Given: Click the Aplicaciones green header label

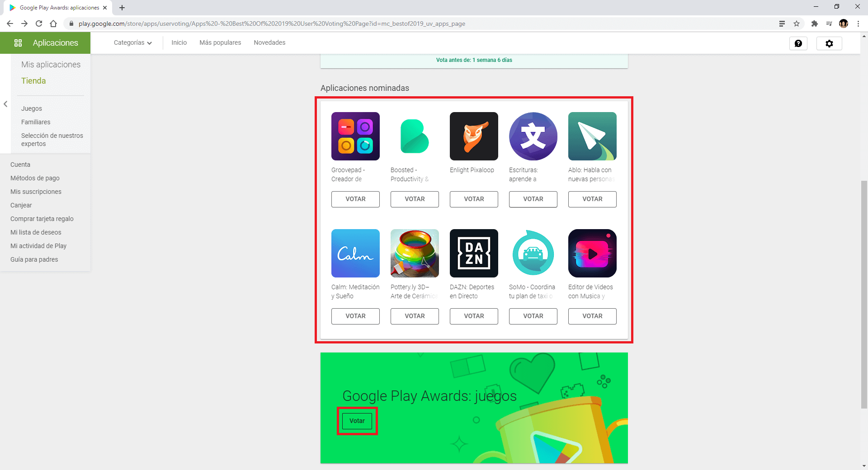Looking at the screenshot, I should click(x=55, y=43).
